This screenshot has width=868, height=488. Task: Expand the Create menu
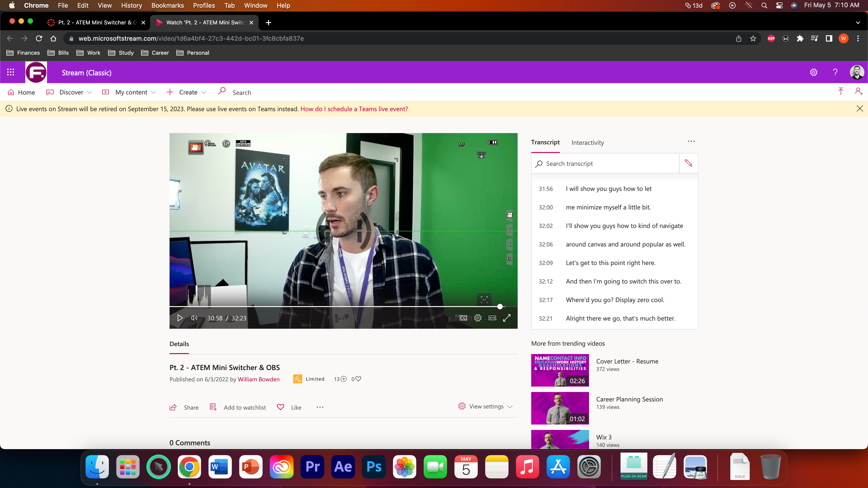(186, 92)
